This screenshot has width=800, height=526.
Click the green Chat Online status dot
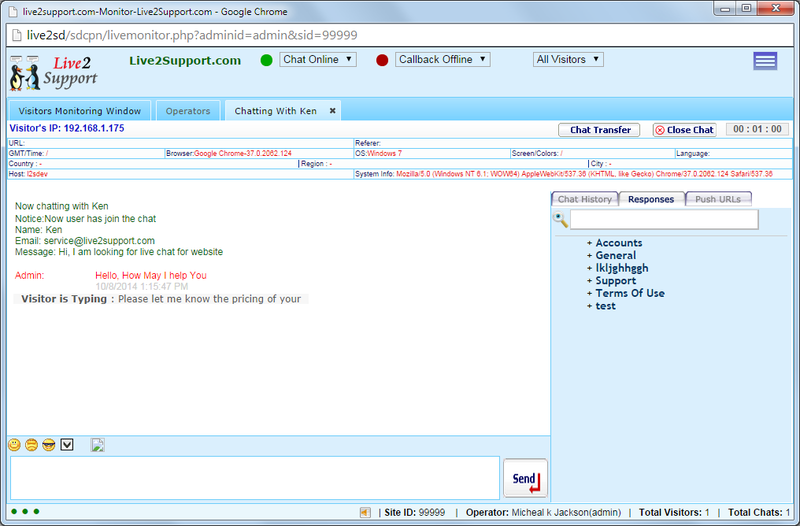[266, 60]
